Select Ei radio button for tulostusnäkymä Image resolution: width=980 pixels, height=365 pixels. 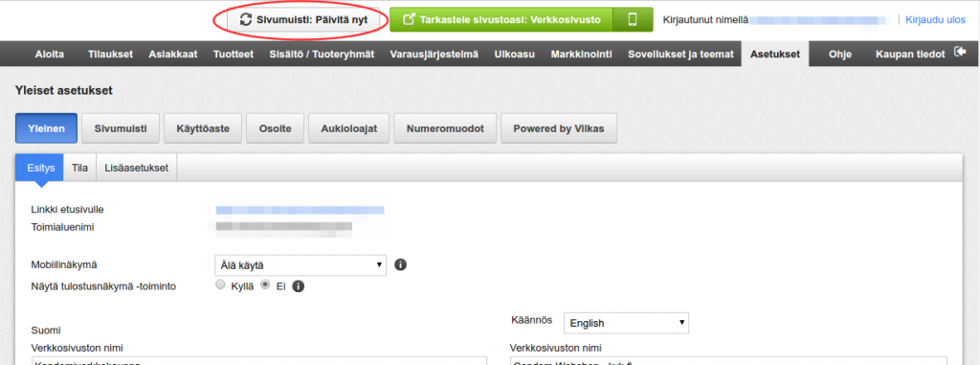(x=265, y=285)
